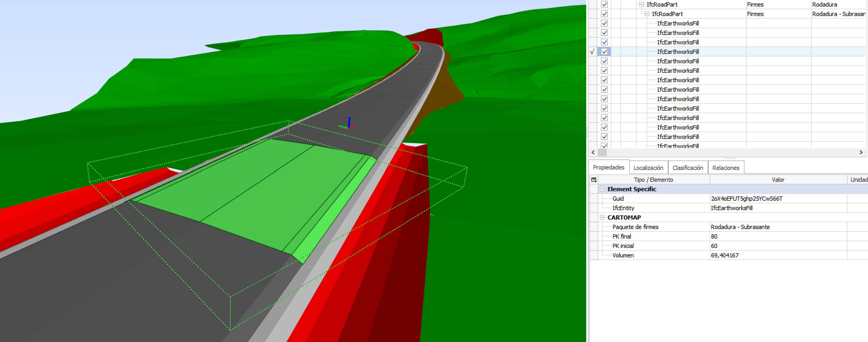Click the right scroll arrow of tree panel
The height and width of the screenshot is (342, 868).
pyautogui.click(x=861, y=153)
